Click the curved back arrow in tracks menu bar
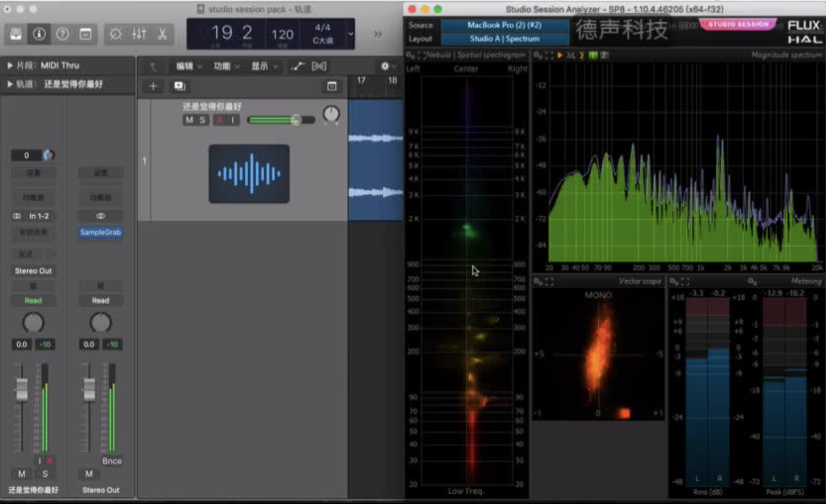Viewport: 826px width, 504px height. [153, 67]
